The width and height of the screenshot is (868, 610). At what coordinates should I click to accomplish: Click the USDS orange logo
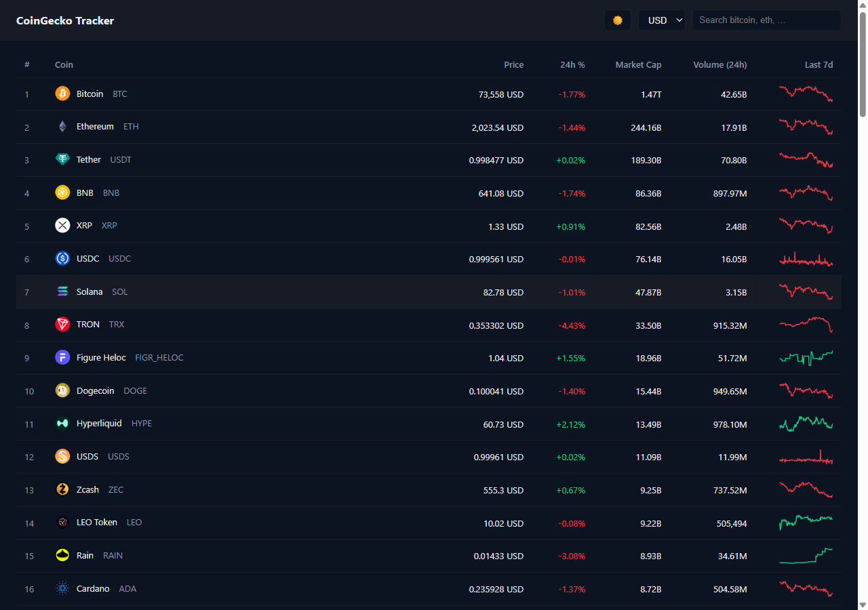tap(62, 456)
